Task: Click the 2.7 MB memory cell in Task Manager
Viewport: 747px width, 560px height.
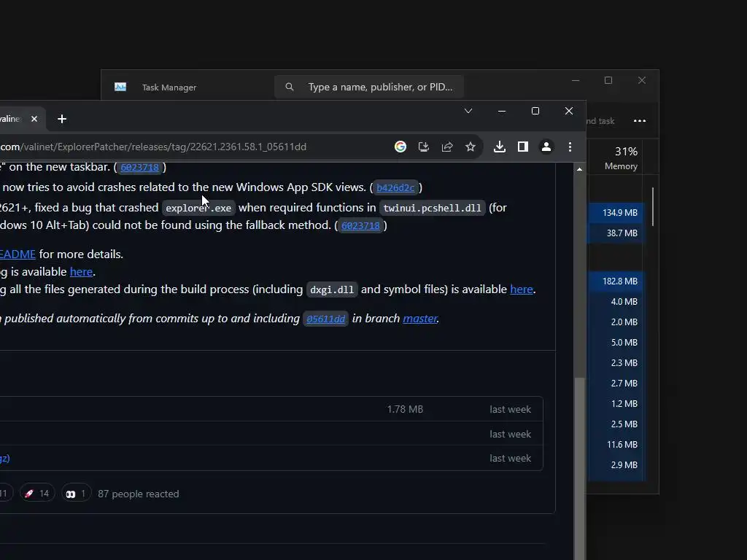Action: (616, 384)
